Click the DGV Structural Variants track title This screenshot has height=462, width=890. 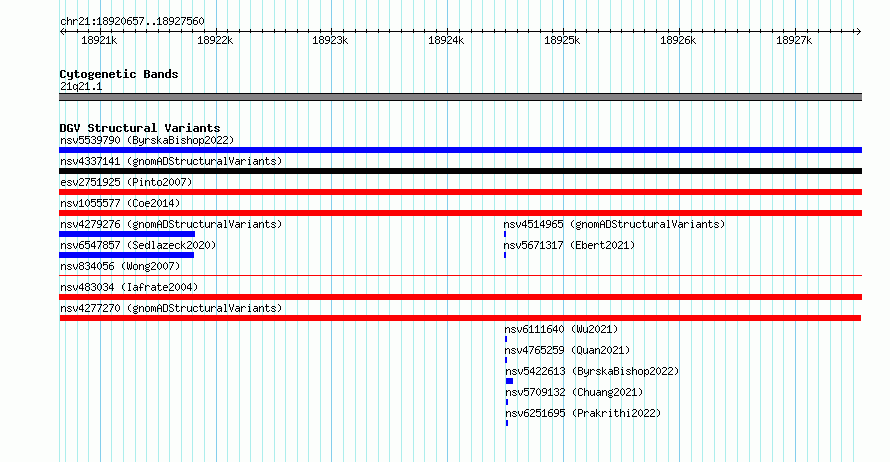click(x=140, y=128)
